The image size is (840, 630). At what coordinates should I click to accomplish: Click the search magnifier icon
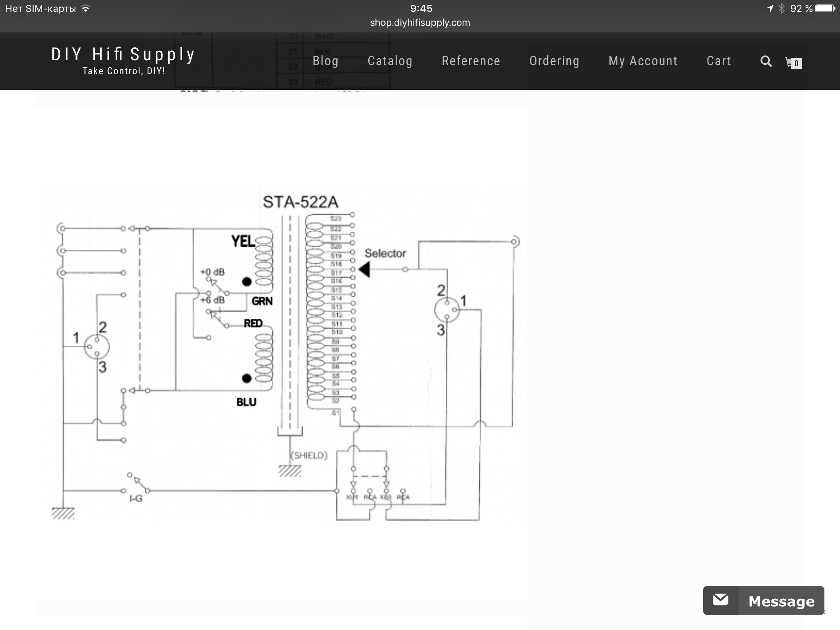[766, 62]
